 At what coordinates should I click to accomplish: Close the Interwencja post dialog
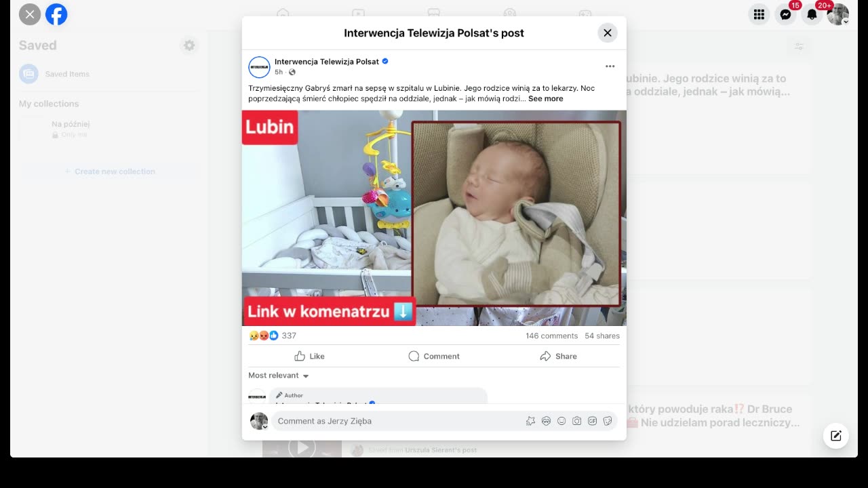pyautogui.click(x=607, y=33)
